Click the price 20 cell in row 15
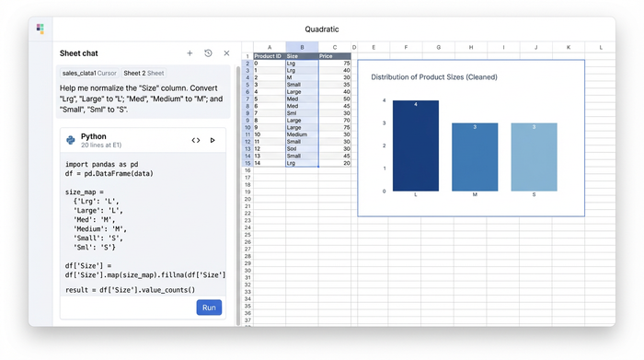644x360 pixels. pos(334,163)
